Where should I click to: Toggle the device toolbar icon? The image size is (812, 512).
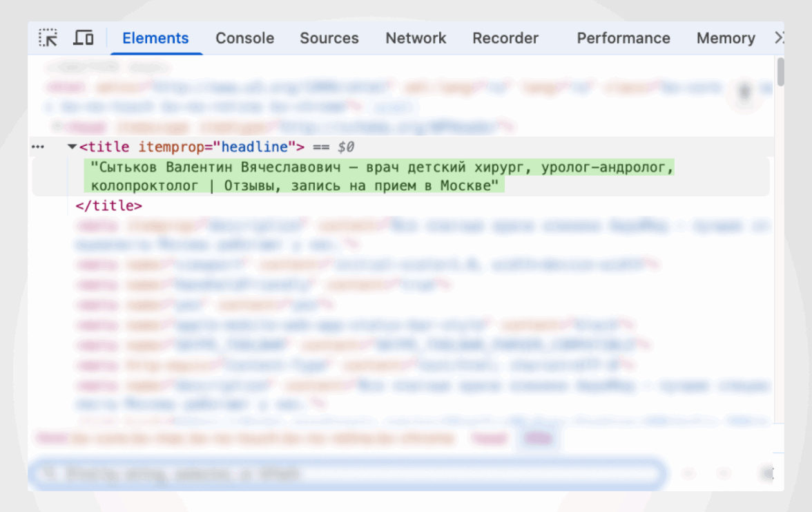point(84,38)
